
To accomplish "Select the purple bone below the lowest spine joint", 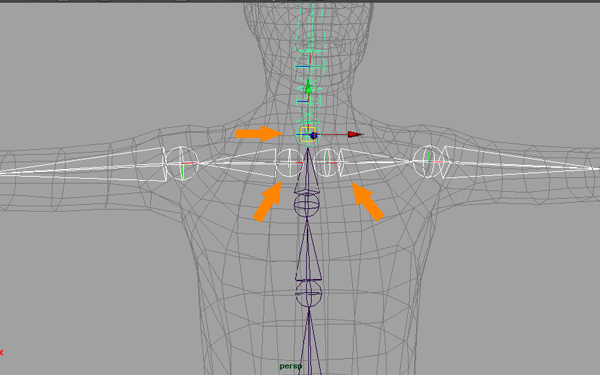I will pos(309,341).
